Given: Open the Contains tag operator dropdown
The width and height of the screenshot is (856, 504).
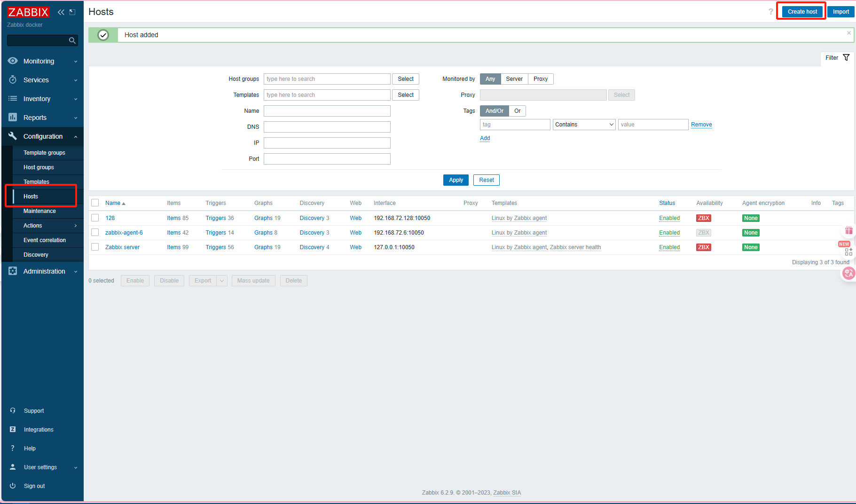Looking at the screenshot, I should coord(584,125).
